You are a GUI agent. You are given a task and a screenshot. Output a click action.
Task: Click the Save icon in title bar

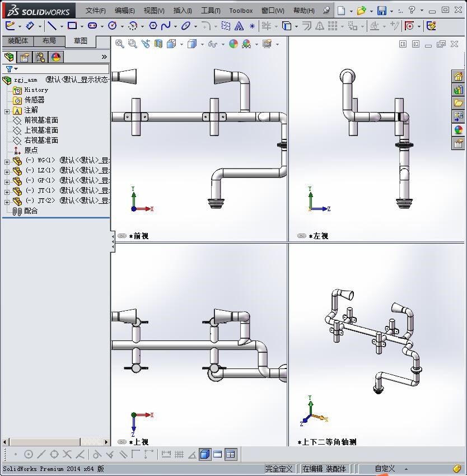382,11
